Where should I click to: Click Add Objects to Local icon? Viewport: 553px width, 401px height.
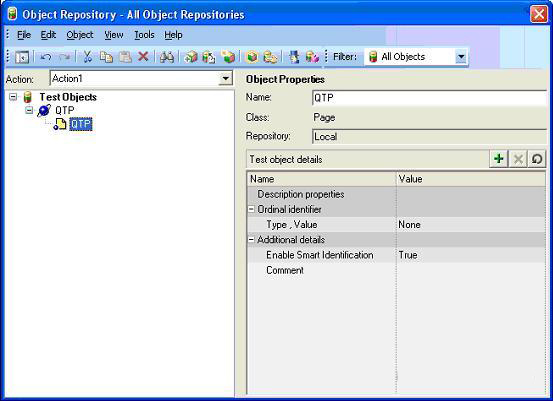[191, 57]
